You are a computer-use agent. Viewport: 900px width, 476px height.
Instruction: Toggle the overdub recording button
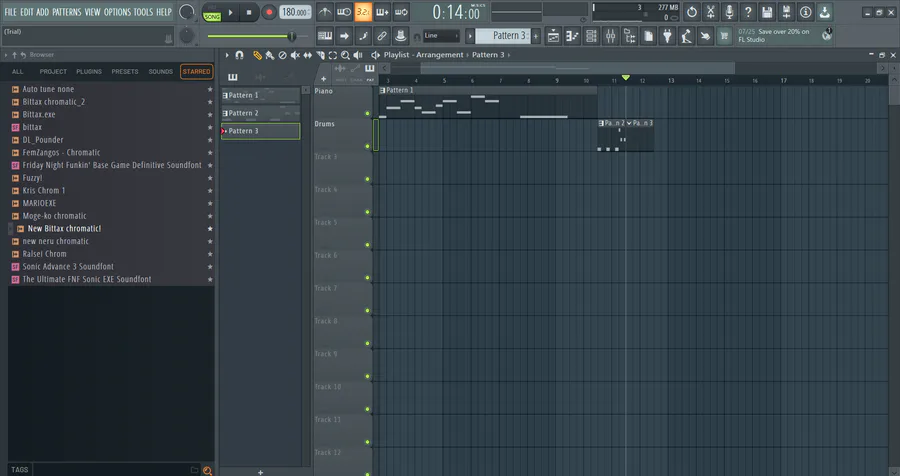382,12
